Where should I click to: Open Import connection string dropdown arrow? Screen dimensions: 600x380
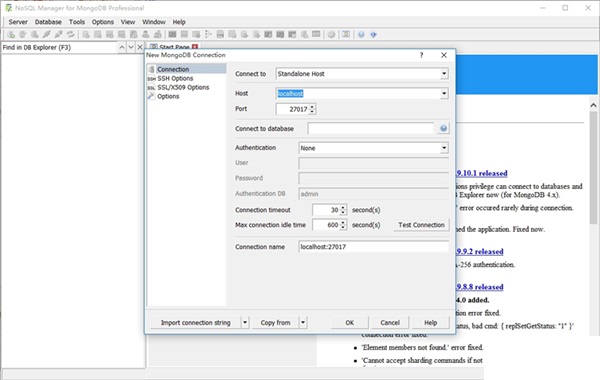pyautogui.click(x=245, y=323)
